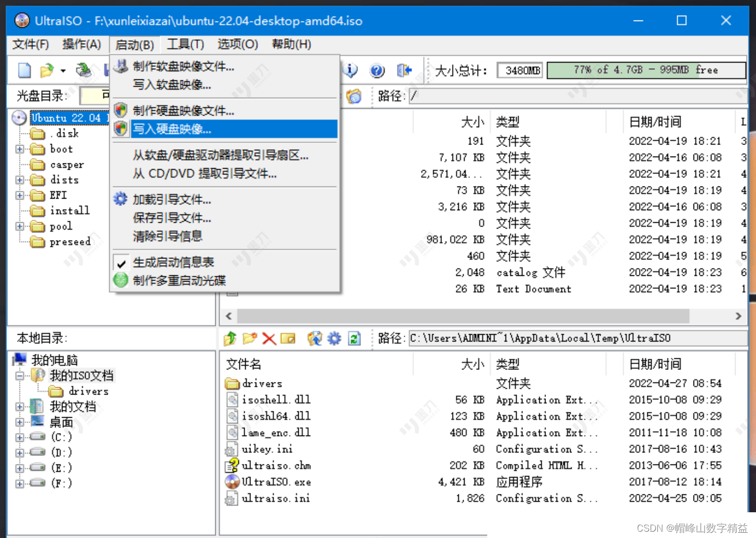Expand the 桌面 tree node
The width and height of the screenshot is (756, 538).
tap(20, 422)
